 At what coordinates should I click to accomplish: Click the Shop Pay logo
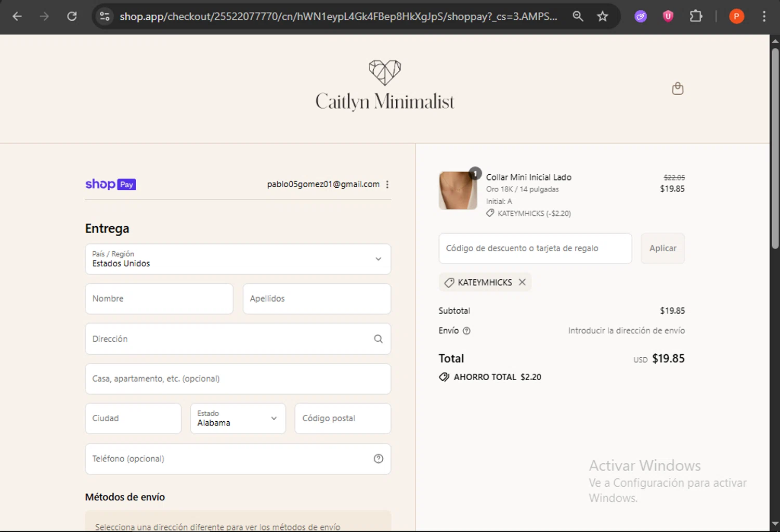[x=110, y=184]
